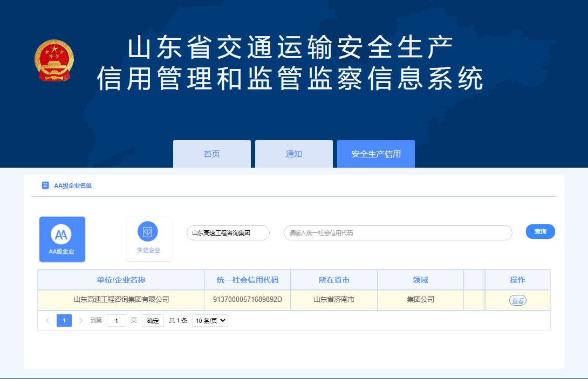Viewport: 588px width, 379px height.
Task: Go to next page with right arrow
Action: [x=81, y=321]
